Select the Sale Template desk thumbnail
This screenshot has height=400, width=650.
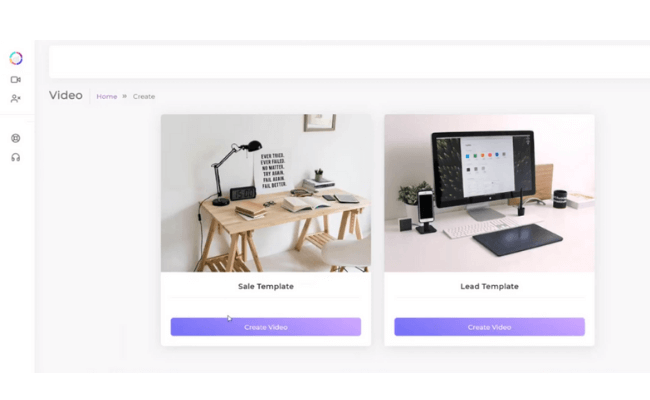pyautogui.click(x=266, y=193)
